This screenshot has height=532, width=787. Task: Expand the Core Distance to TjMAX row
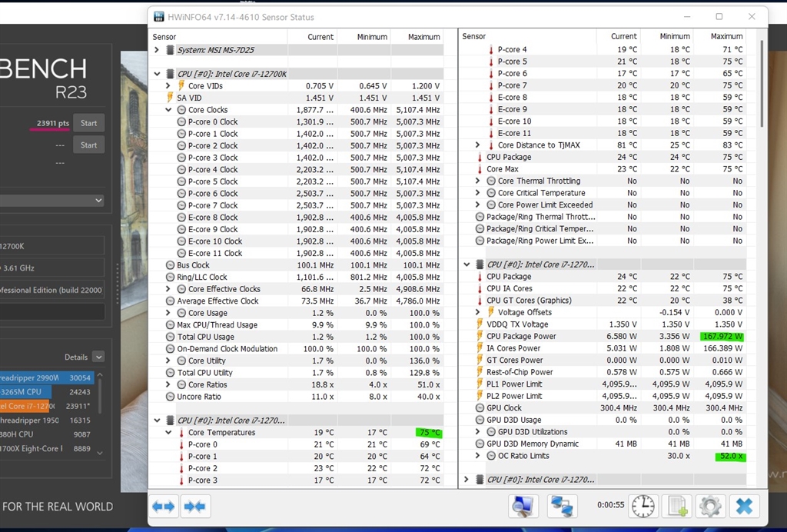click(478, 145)
